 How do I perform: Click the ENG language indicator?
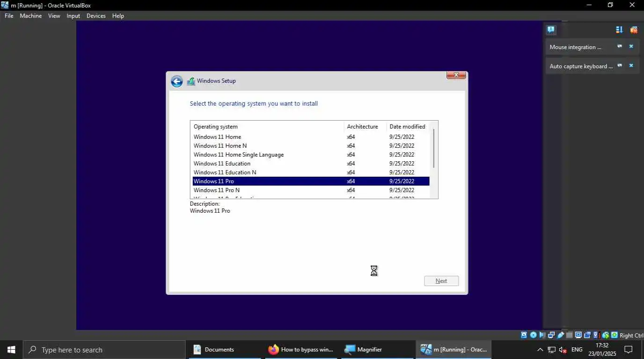click(x=577, y=350)
